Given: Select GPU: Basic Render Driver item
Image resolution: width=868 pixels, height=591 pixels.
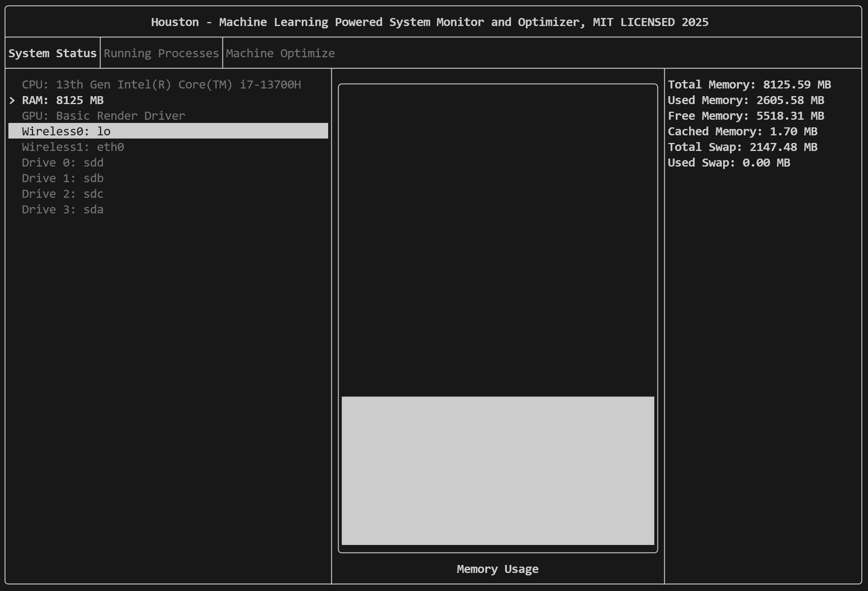Looking at the screenshot, I should click(x=103, y=116).
